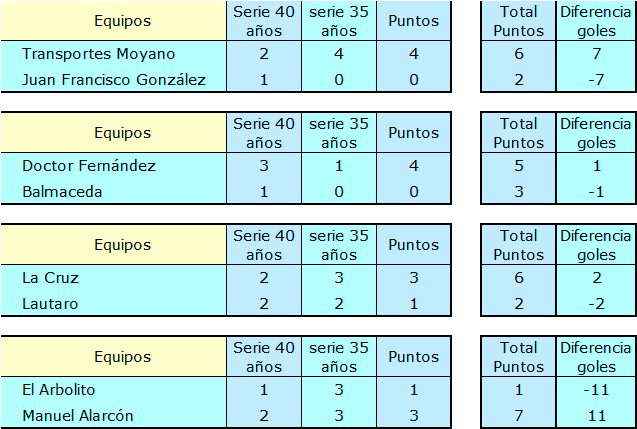Click the El Arbolito team cell
Viewport: 637px width, 429px height.
pos(59,390)
